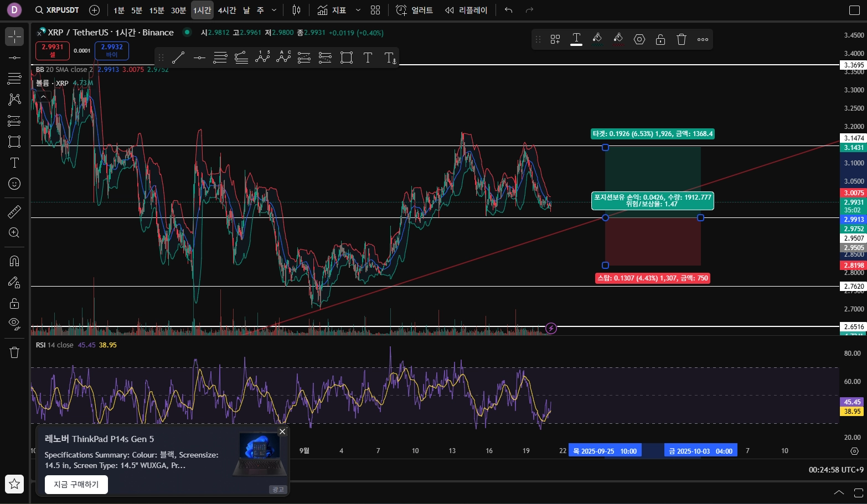Open the layout grid selector in top bar

pos(375,10)
